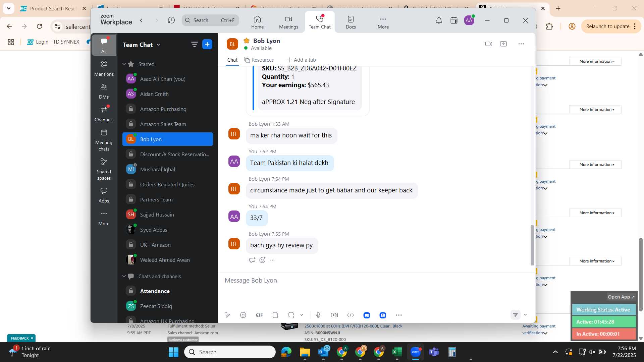
Task: Start a video meeting with Bob Lyon
Action: (x=489, y=44)
